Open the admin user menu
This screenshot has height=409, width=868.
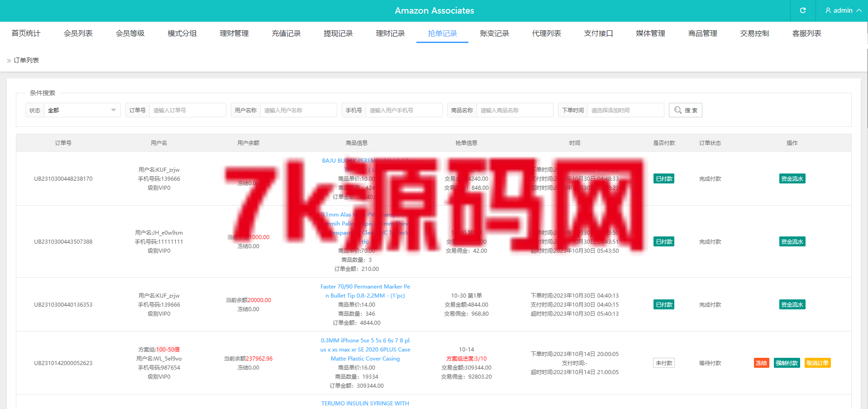pos(843,10)
